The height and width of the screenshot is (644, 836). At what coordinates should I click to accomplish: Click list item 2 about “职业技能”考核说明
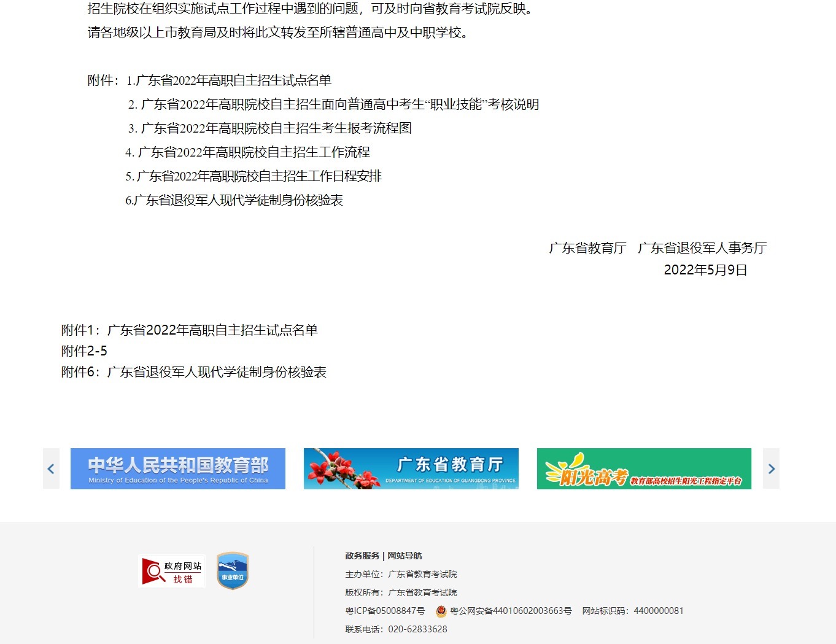333,104
